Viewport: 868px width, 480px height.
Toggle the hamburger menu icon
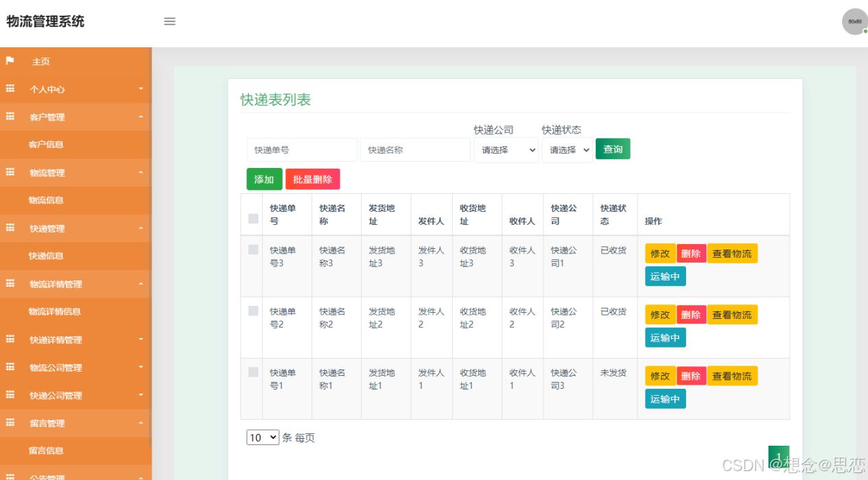169,21
